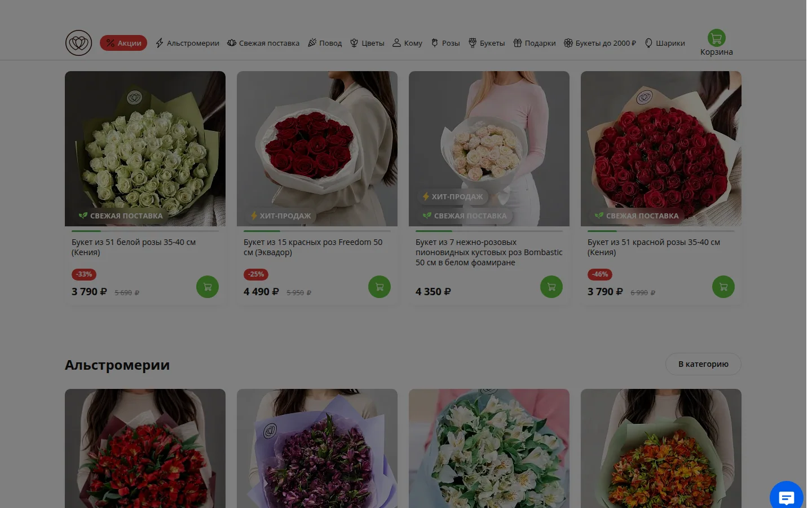Click the -46% discount badge
Screen dimensions: 812x508
[600, 274]
